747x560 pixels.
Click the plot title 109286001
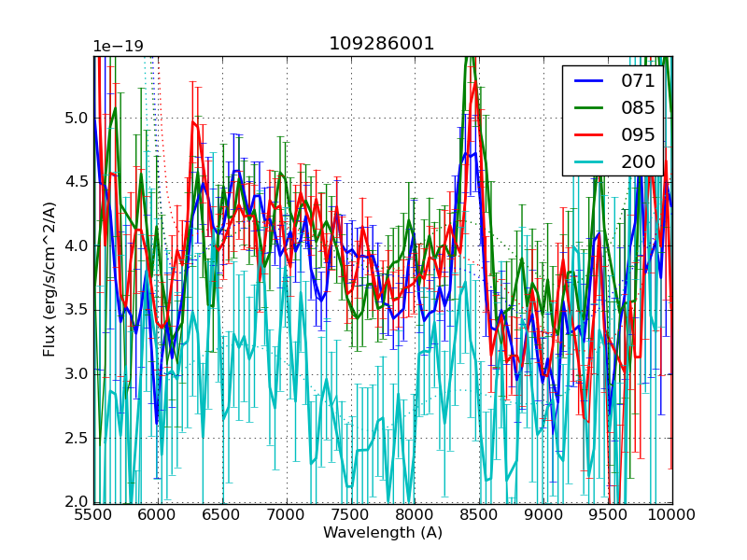tap(382, 44)
